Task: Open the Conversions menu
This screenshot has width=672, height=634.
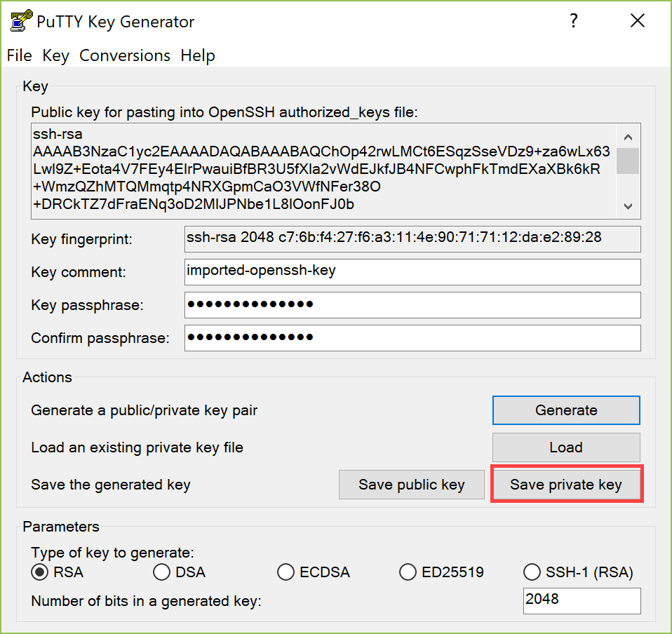Action: 125,55
